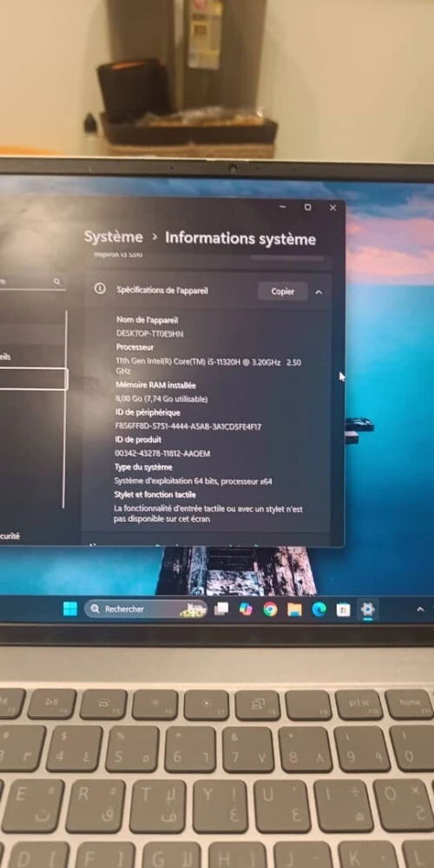Screen dimensions: 434x868
Task: Click the Nom de l'appareil label
Action: coord(148,320)
